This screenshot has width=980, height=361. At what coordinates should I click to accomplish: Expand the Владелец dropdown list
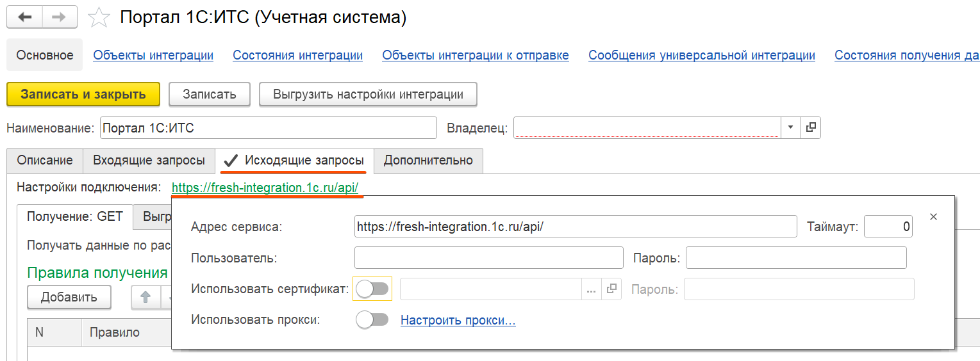(790, 128)
